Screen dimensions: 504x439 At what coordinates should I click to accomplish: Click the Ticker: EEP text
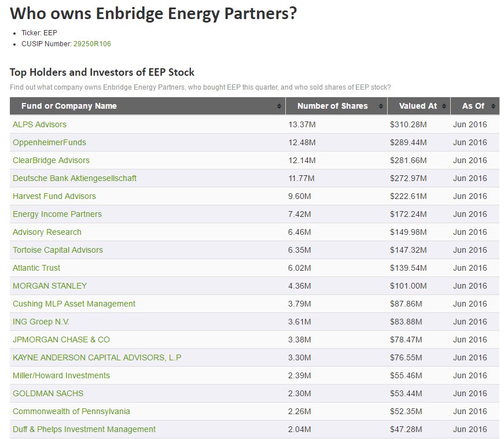(x=39, y=33)
